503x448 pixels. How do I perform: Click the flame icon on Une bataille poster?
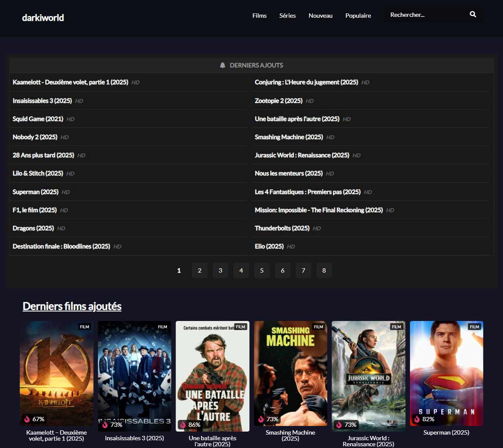coord(183,425)
